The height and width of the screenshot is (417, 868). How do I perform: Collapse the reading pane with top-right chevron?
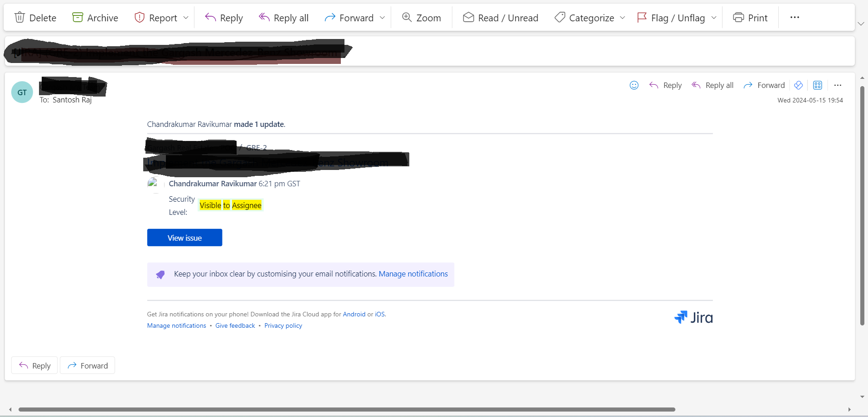point(861,24)
